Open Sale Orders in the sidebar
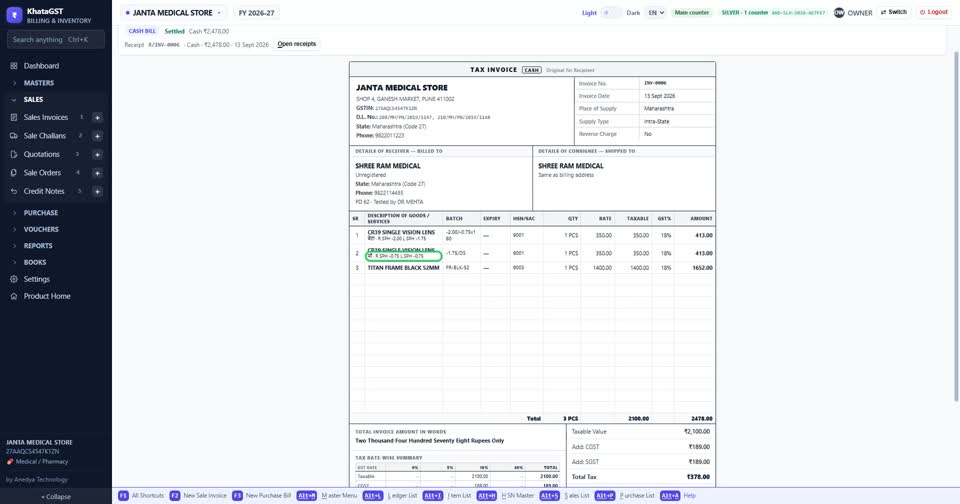 click(x=42, y=173)
